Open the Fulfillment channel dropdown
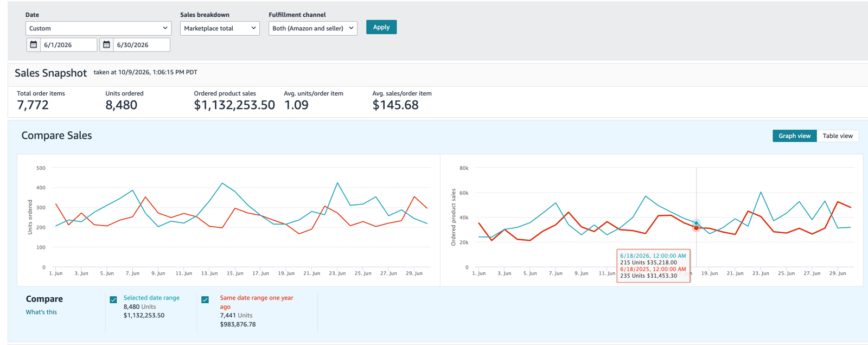Viewport: 868px width, 345px height. [x=313, y=28]
